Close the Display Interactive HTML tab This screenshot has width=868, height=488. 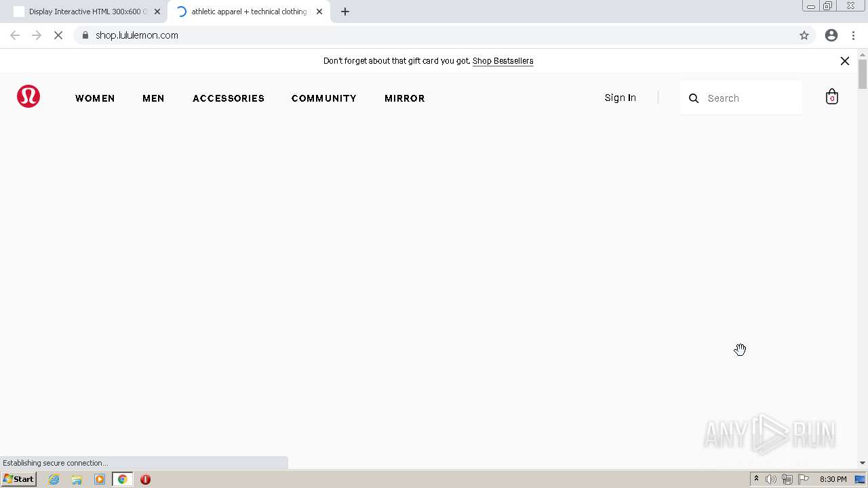(x=157, y=12)
